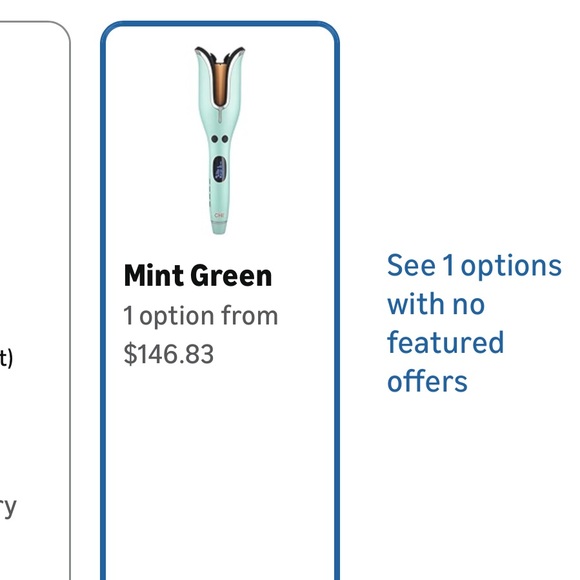580x580 pixels.
Task: Click the Mint Green curling iron thumbnail
Action: click(219, 141)
